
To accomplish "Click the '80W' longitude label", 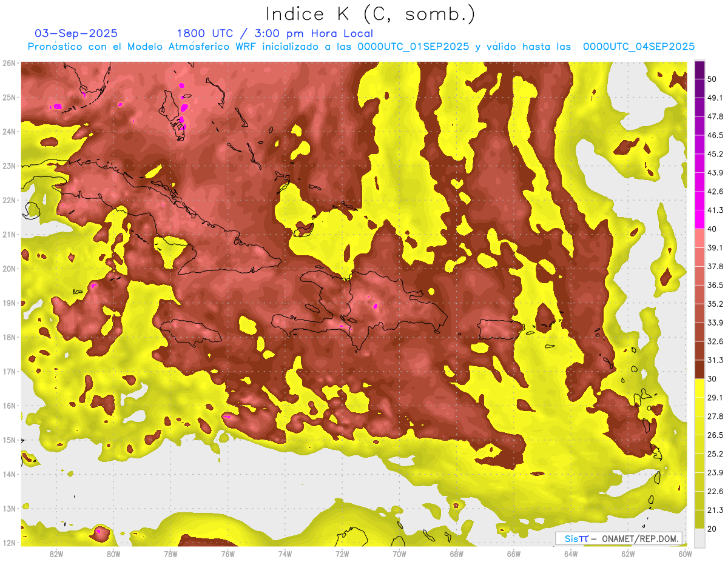I will pos(113,554).
